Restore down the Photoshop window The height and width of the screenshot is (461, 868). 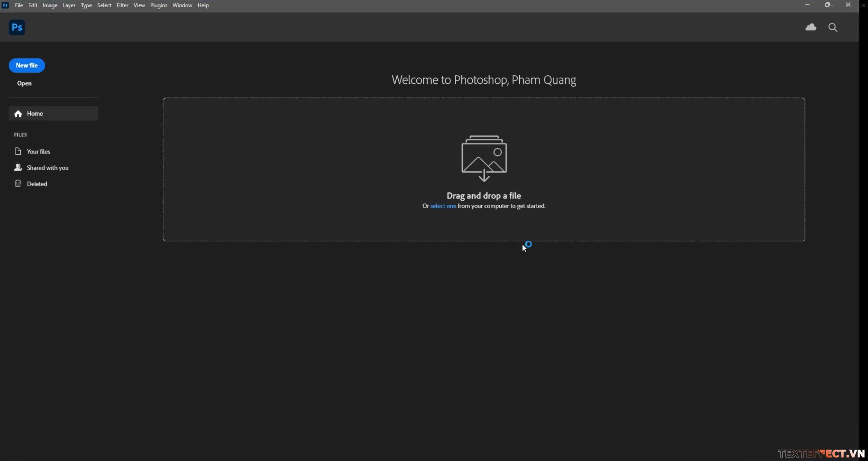click(828, 5)
